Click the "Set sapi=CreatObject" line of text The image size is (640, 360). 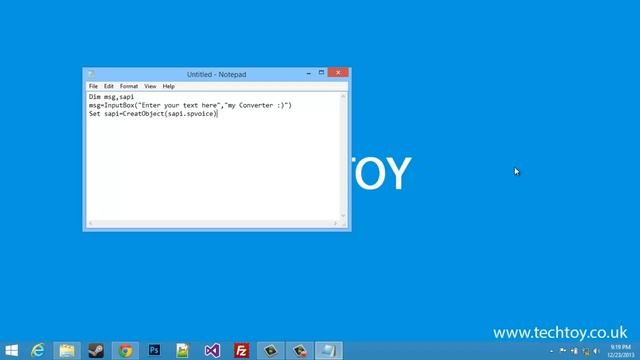pos(153,114)
